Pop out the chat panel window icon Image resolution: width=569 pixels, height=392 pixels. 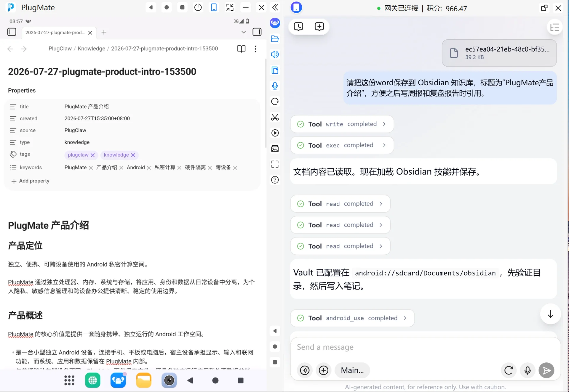[x=544, y=8]
